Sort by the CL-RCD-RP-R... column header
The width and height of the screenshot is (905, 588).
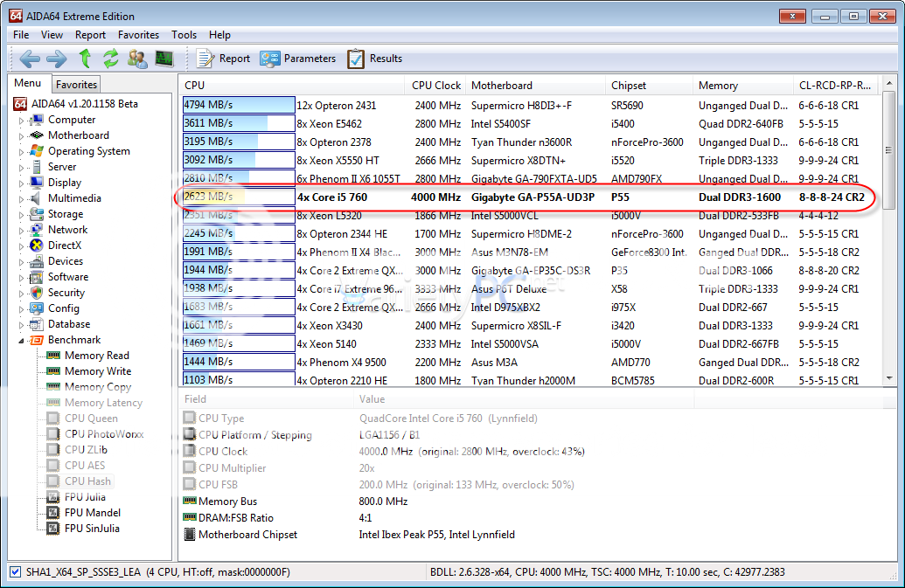tap(836, 86)
